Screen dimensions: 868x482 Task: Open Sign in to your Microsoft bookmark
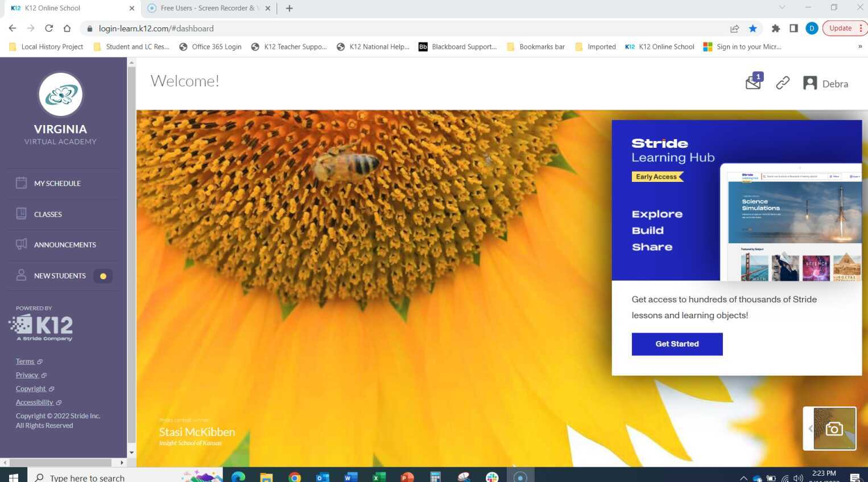point(742,47)
